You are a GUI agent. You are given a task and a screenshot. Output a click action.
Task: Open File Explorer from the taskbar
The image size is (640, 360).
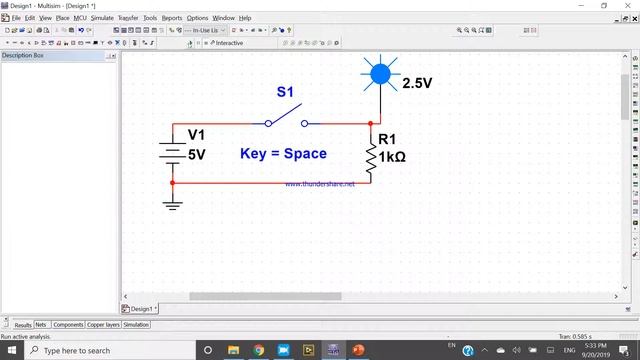click(233, 350)
